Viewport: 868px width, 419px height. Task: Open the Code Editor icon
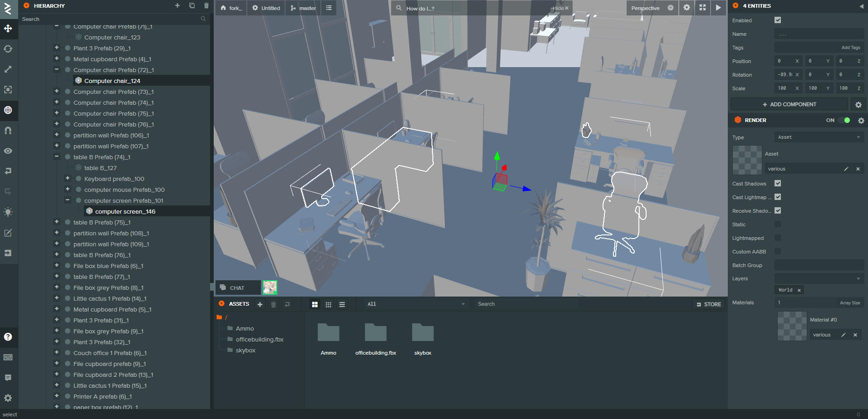[x=8, y=233]
